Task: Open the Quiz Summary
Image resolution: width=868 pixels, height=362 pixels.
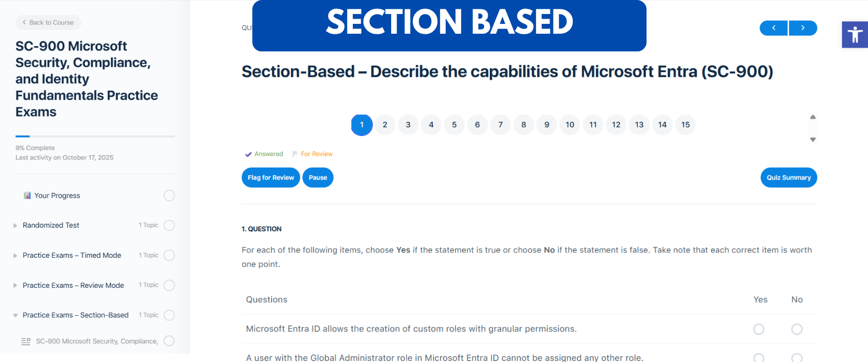Action: click(788, 177)
